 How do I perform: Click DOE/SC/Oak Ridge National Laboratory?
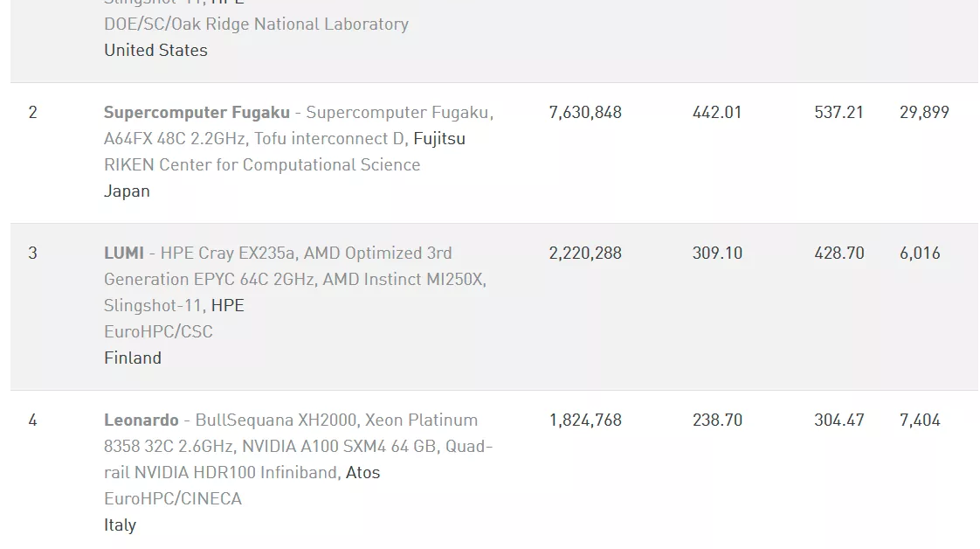click(x=256, y=24)
